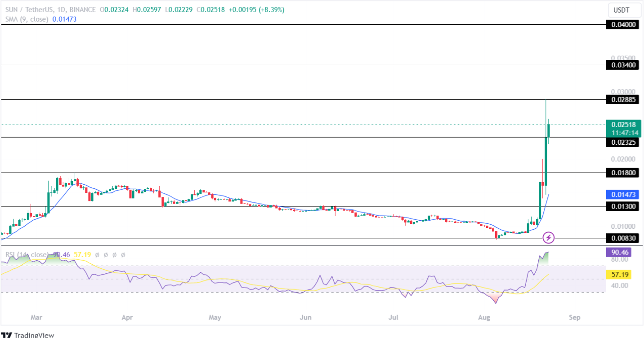
Task: Select the 0.02325 price level label
Action: pos(623,142)
